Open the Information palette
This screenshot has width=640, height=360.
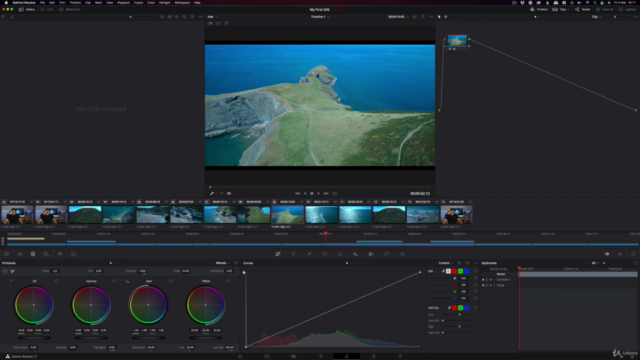point(633,254)
